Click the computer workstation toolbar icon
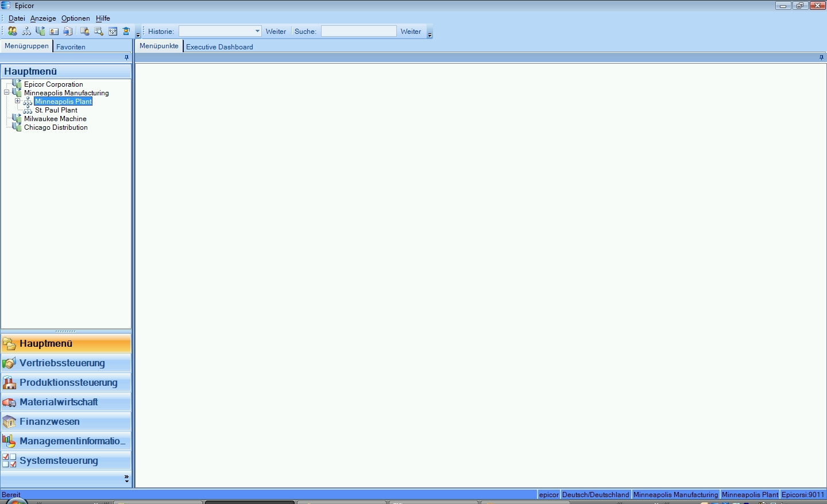This screenshot has width=827, height=504. (x=68, y=32)
